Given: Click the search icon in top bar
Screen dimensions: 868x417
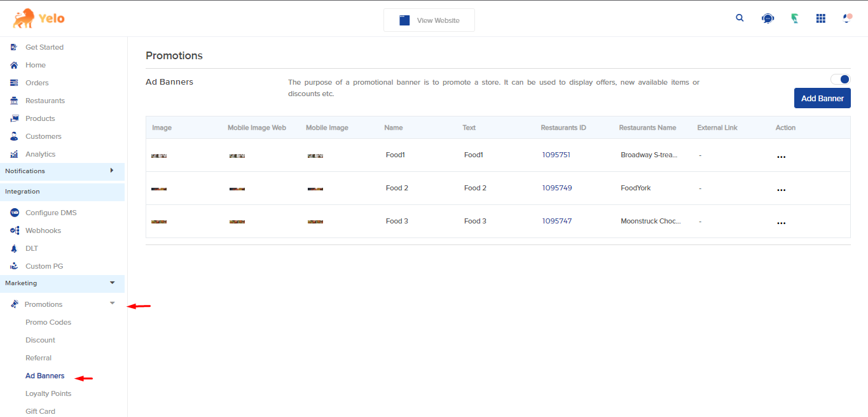Looking at the screenshot, I should click(740, 18).
